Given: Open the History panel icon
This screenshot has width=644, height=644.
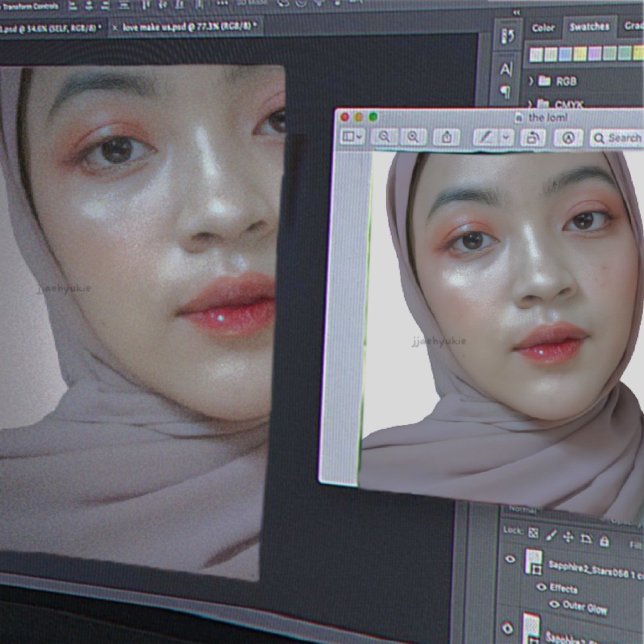Looking at the screenshot, I should 508,36.
